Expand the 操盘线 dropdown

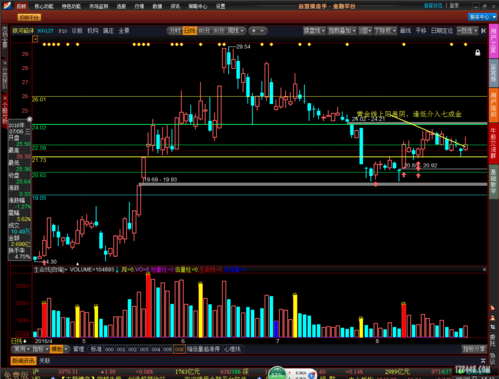314,31
